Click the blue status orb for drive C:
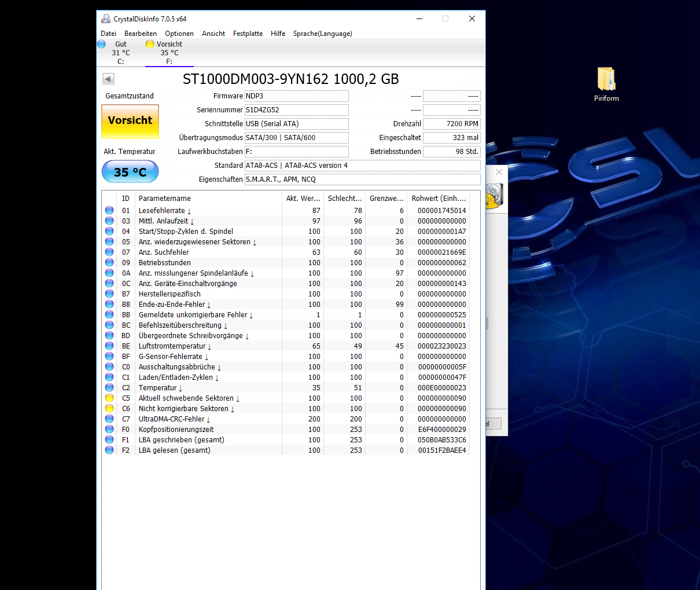 click(x=101, y=44)
